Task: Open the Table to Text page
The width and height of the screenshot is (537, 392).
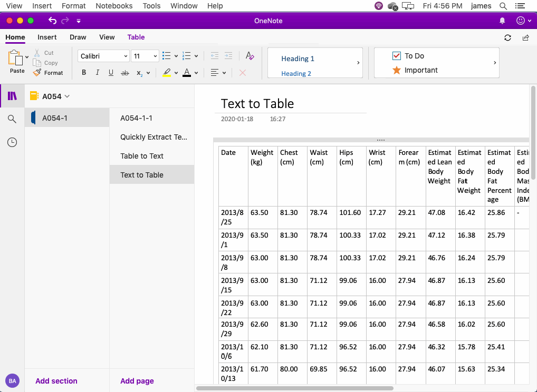Action: (152, 156)
